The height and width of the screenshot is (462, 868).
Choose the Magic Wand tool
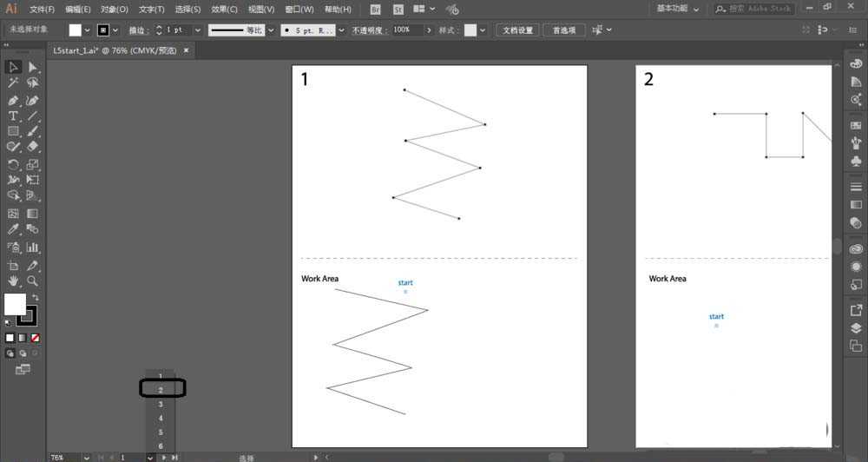[x=13, y=83]
